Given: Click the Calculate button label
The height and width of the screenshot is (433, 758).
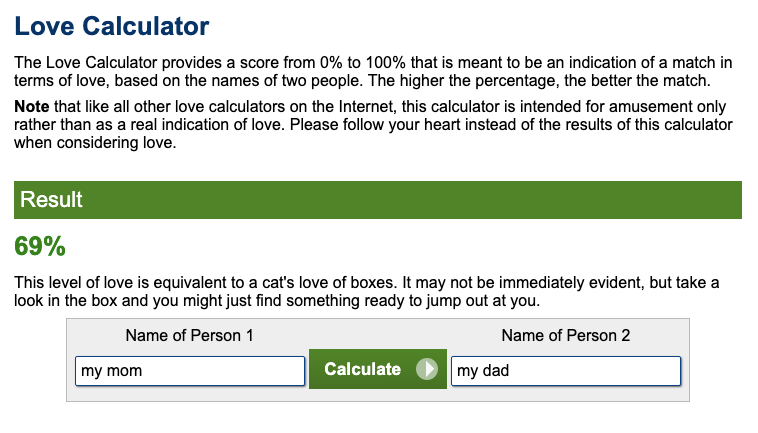Looking at the screenshot, I should pos(363,369).
